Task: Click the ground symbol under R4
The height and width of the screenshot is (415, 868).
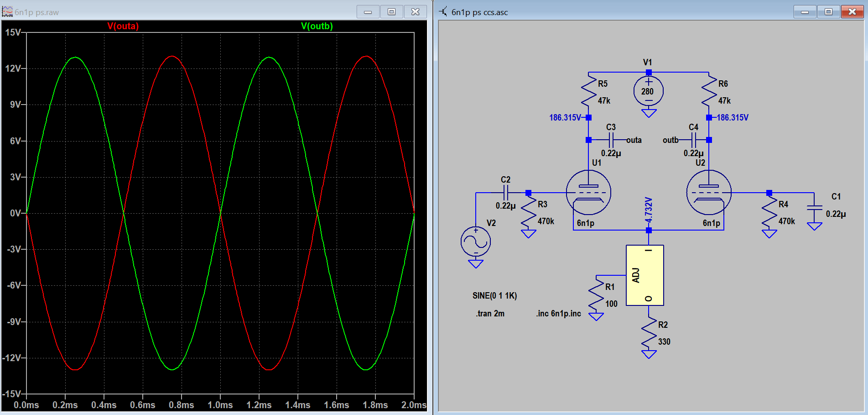Action: click(769, 234)
